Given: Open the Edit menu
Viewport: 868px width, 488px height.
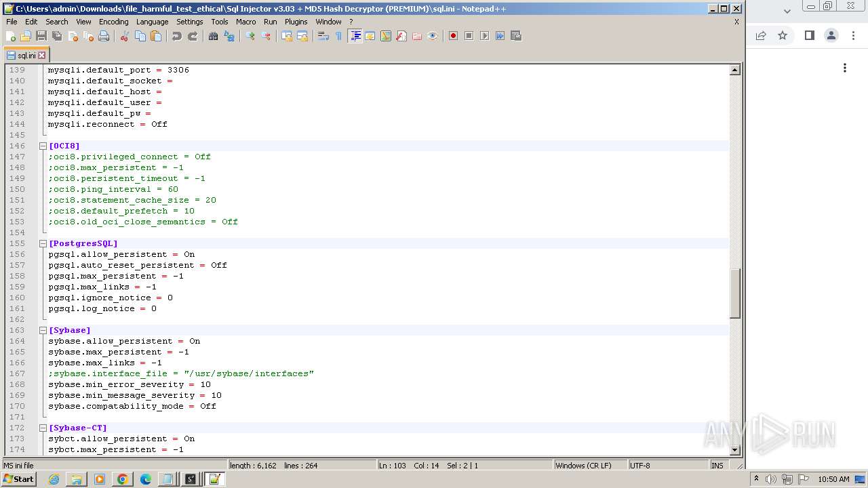Looking at the screenshot, I should 31,22.
